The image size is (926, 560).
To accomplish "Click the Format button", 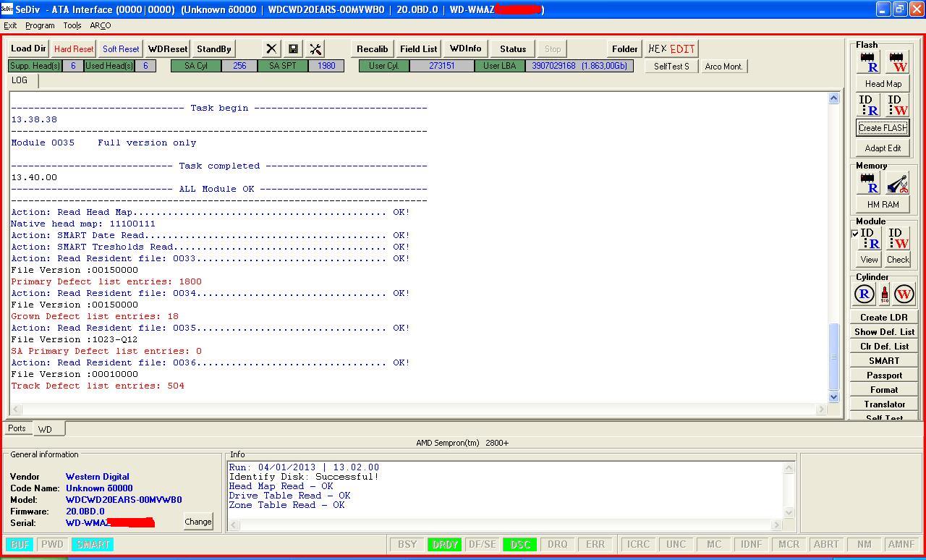I will (x=884, y=389).
